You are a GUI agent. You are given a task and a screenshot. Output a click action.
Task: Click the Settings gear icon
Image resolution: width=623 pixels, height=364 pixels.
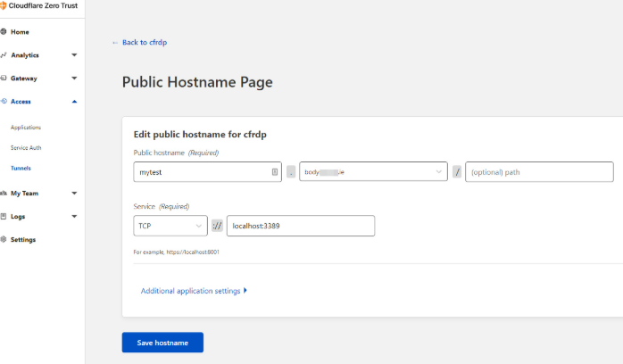tap(4, 239)
